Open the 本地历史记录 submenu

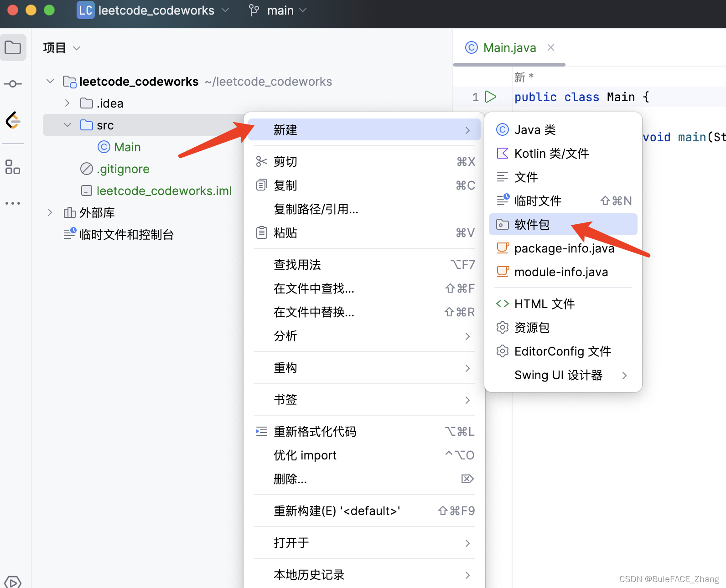pyautogui.click(x=364, y=574)
